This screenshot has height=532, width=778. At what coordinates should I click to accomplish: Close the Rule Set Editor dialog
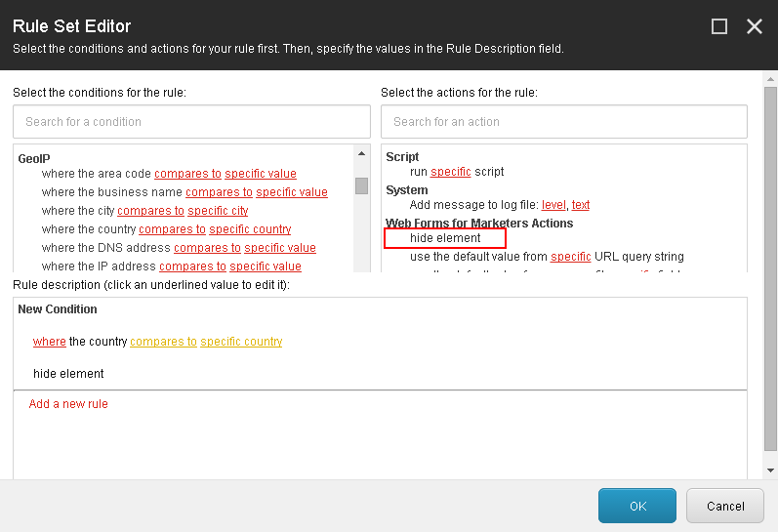point(755,26)
